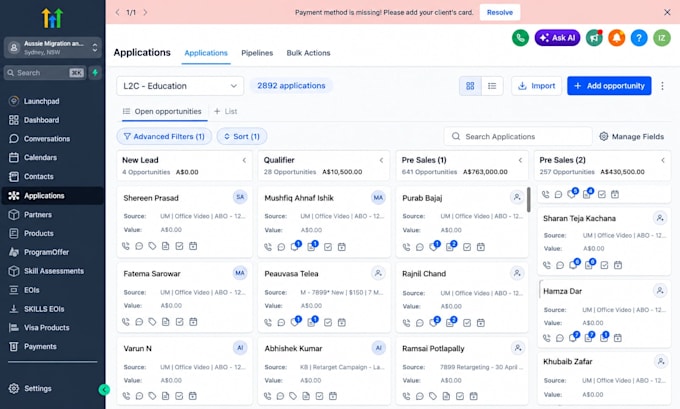
Task: Collapse the Pre Sales (1) column
Action: pyautogui.click(x=520, y=160)
